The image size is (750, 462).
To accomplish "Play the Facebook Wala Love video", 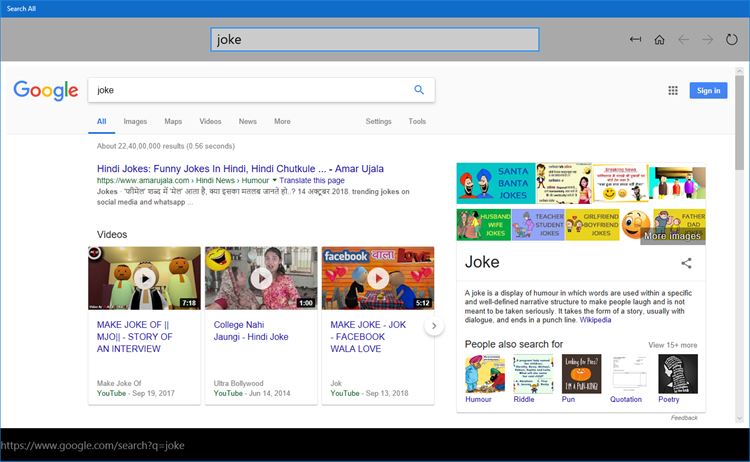I will [378, 278].
